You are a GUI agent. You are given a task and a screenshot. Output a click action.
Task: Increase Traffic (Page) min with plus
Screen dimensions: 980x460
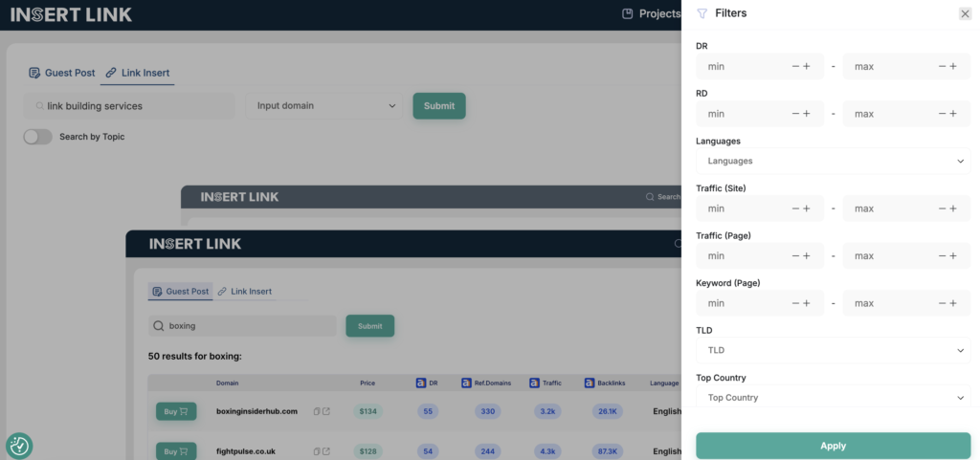pos(806,256)
